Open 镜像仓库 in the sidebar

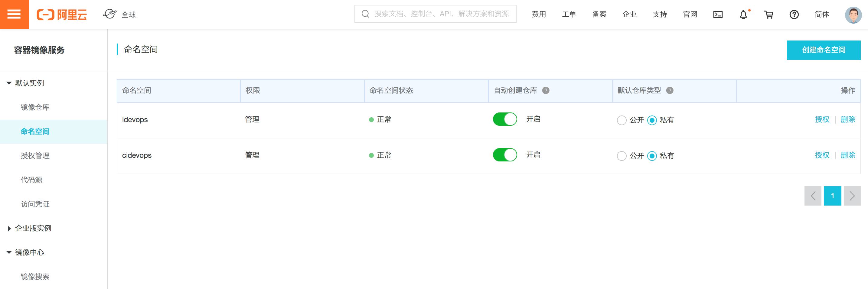(35, 107)
